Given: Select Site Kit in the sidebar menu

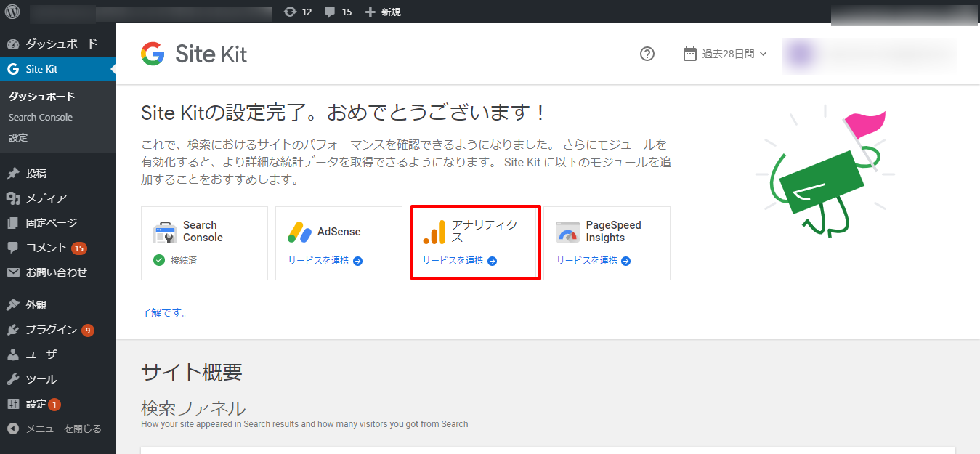Looking at the screenshot, I should (58, 69).
